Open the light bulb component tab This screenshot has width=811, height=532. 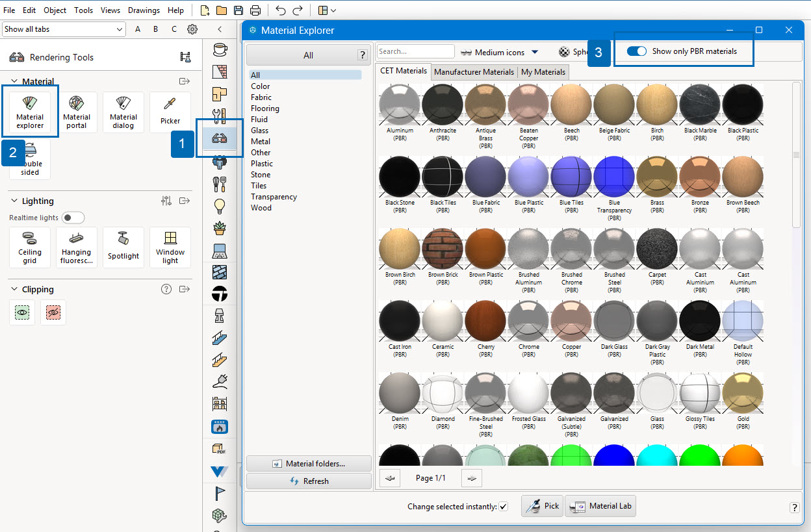(220, 206)
